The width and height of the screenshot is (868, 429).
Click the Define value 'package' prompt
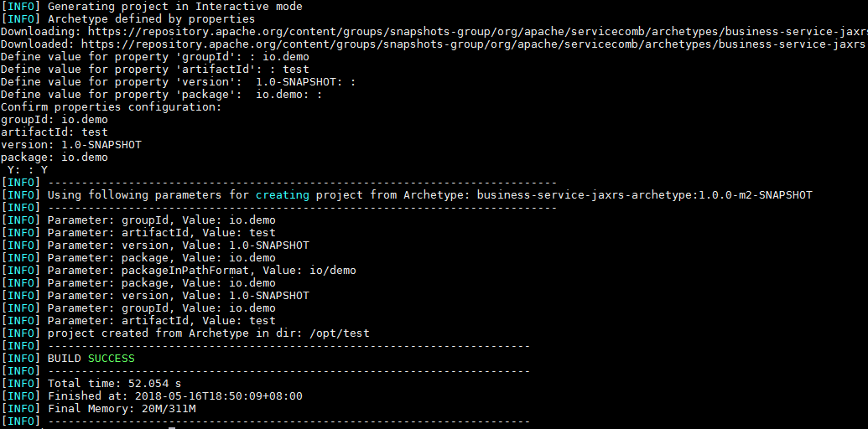[161, 94]
